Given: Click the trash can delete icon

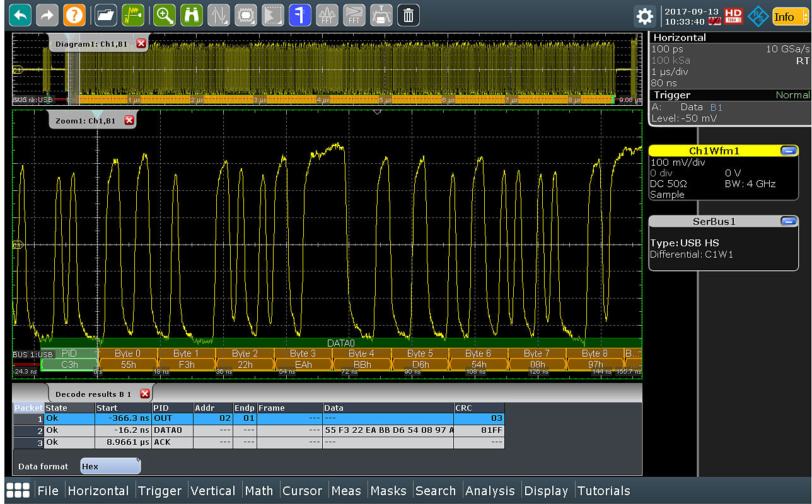Looking at the screenshot, I should (409, 15).
